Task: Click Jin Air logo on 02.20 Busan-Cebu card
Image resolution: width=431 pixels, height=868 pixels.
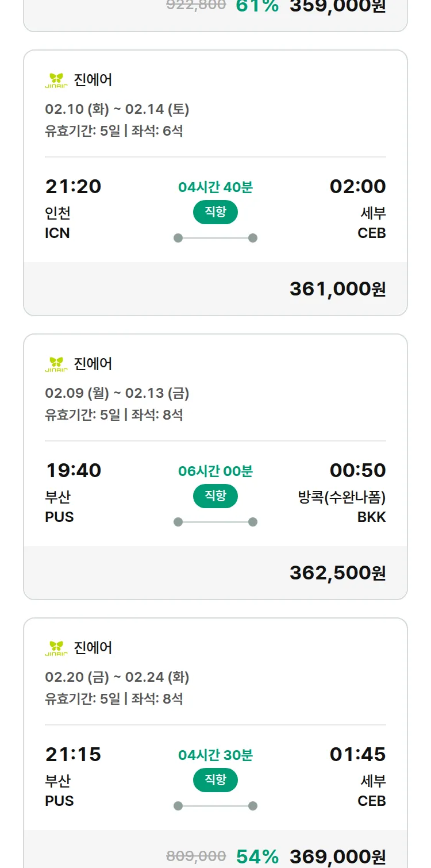Action: (x=56, y=648)
